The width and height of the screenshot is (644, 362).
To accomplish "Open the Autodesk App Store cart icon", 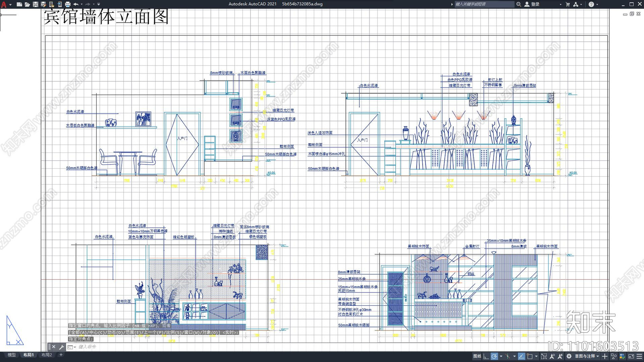I will coord(568,4).
